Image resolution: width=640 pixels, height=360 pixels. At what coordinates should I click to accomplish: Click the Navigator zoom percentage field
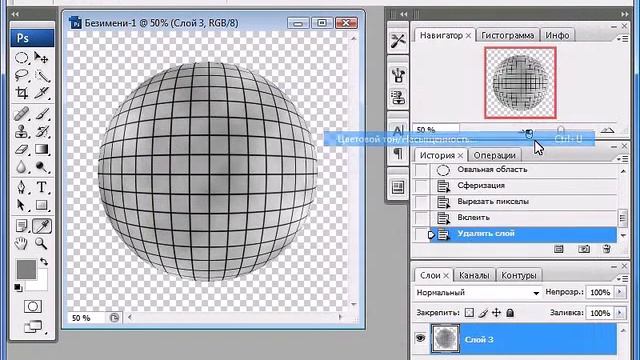point(436,130)
